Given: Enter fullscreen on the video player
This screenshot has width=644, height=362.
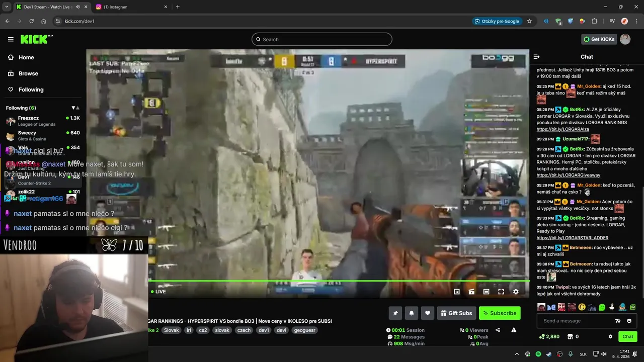Looking at the screenshot, I should 501,292.
